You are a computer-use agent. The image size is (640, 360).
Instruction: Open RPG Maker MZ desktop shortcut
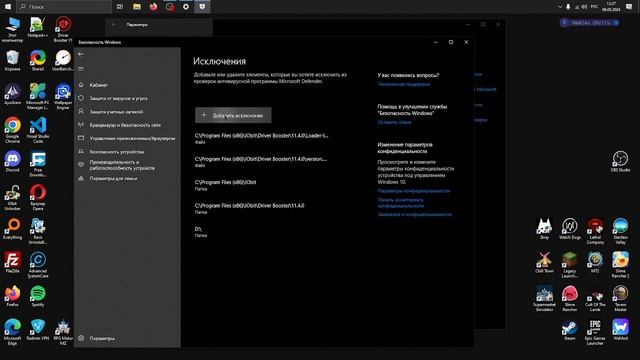(x=63, y=332)
